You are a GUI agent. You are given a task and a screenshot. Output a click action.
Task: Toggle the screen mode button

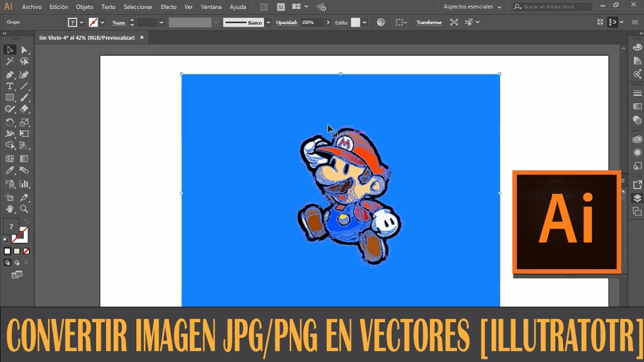pos(17,275)
